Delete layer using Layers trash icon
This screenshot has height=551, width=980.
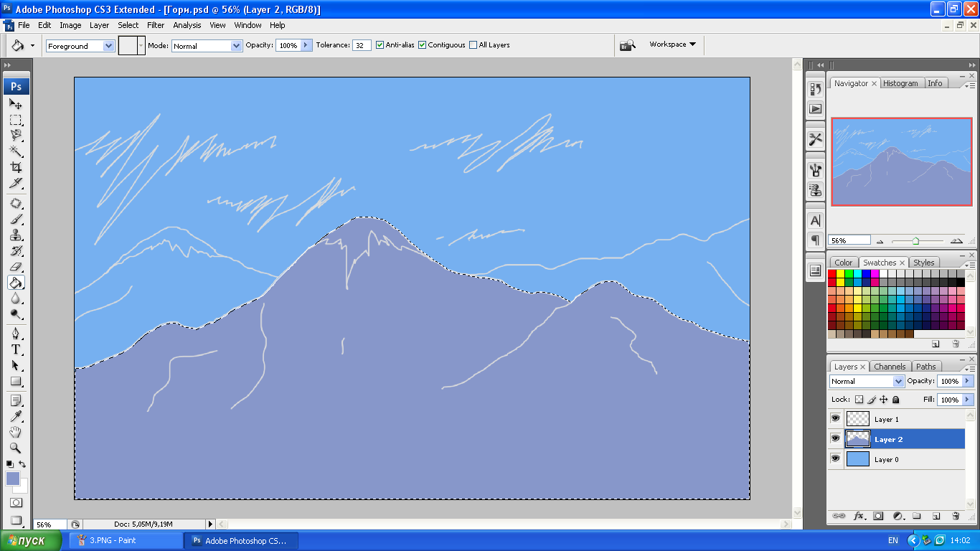coord(956,516)
